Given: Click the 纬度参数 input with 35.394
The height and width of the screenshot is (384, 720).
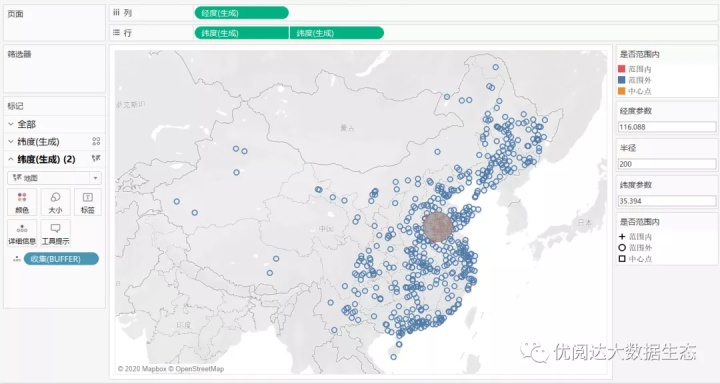Looking at the screenshot, I should coord(667,201).
